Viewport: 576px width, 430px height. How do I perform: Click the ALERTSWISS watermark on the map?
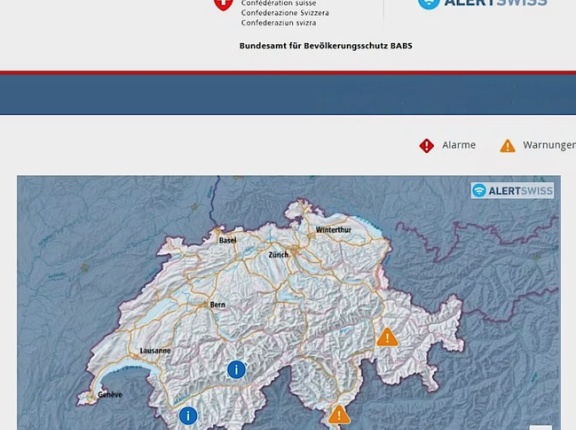[512, 191]
